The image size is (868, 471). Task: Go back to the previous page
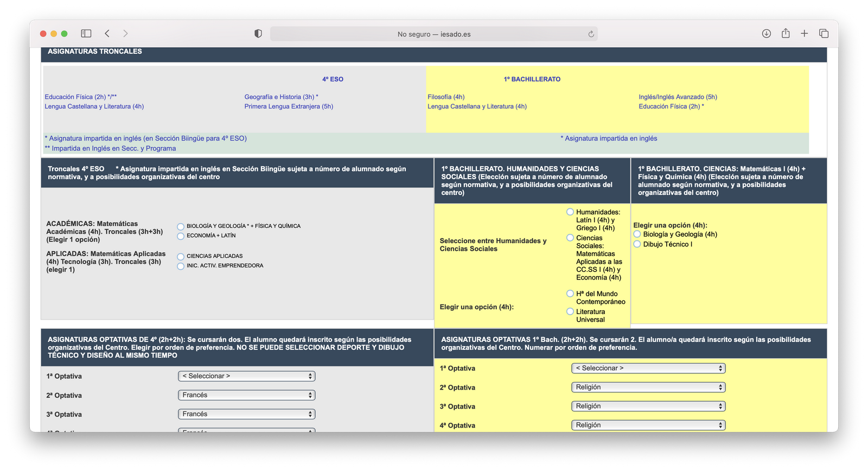107,34
